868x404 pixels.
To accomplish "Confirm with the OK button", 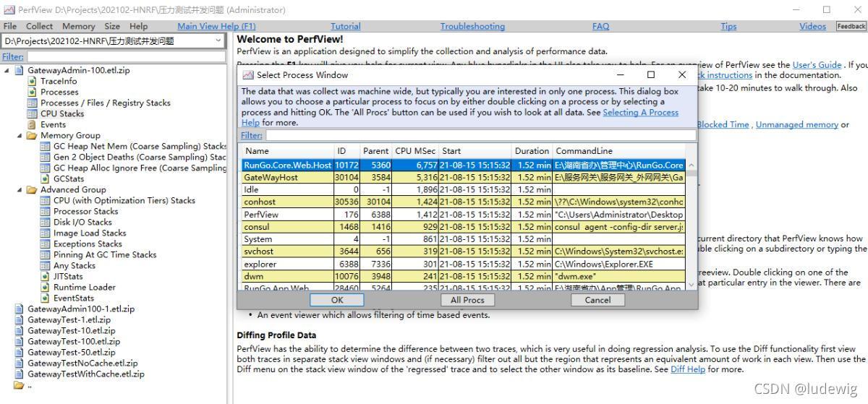I will pyautogui.click(x=337, y=300).
